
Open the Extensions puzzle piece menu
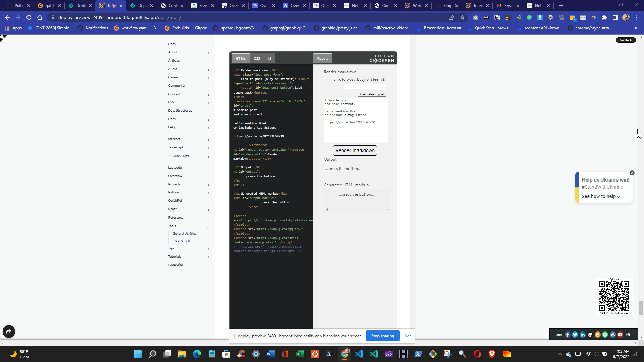604,17
